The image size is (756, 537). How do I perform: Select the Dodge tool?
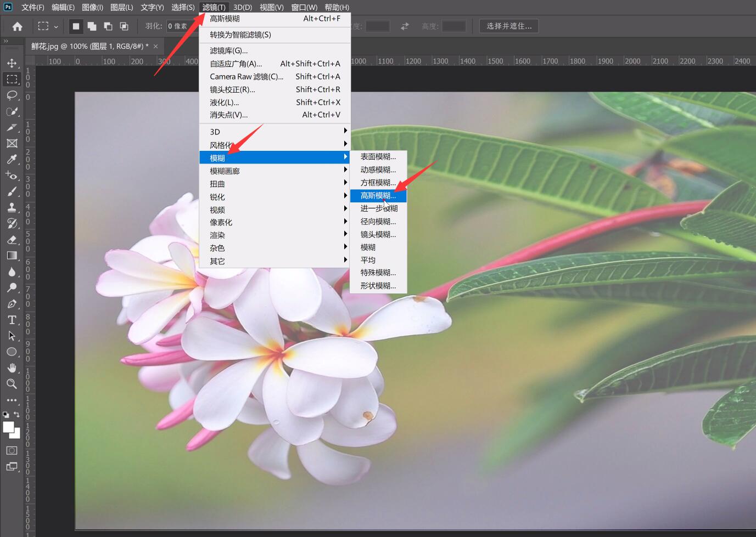click(x=12, y=287)
